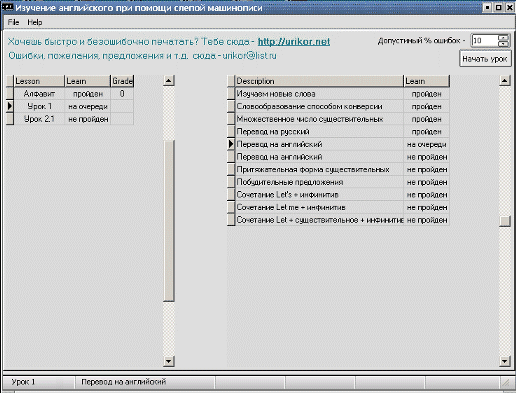Select the Алфавит lesson row

point(70,94)
